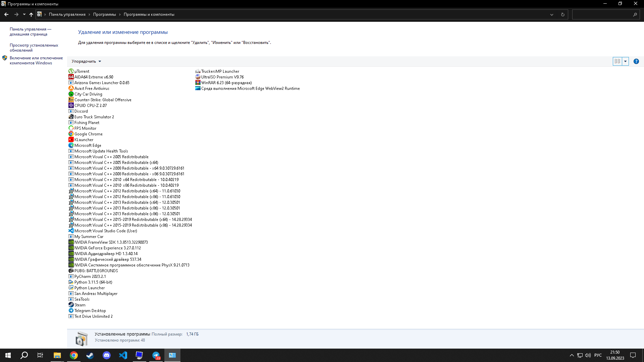
Task: Open File Explorer from the taskbar
Action: 57,355
